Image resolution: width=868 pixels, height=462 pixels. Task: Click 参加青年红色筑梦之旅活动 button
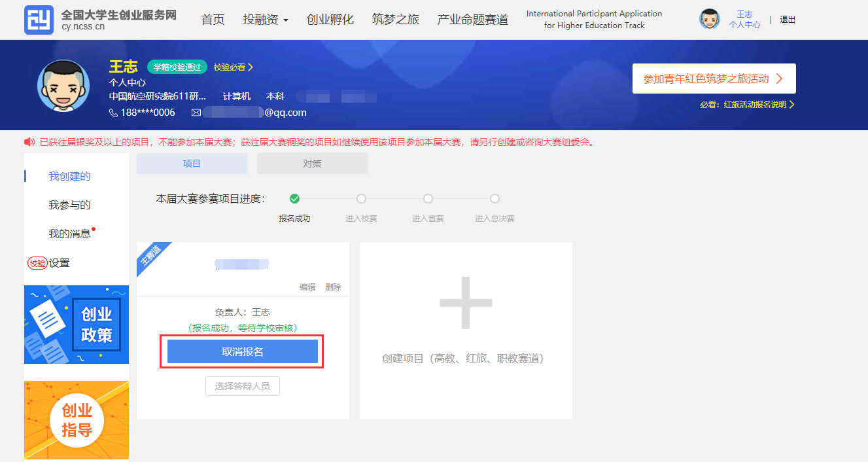pyautogui.click(x=714, y=79)
